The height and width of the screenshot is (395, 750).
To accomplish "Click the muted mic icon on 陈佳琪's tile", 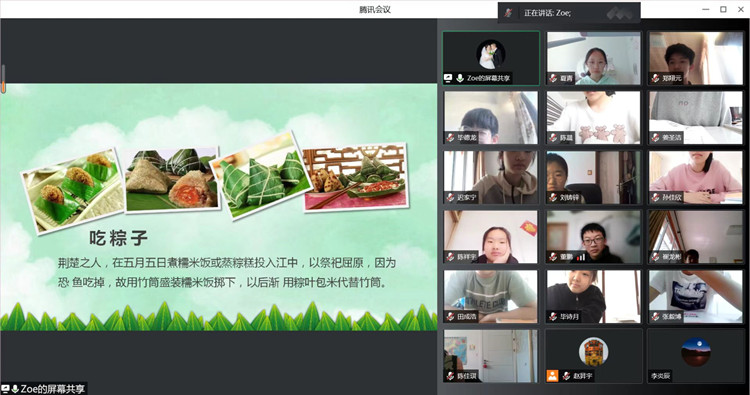I will point(450,376).
